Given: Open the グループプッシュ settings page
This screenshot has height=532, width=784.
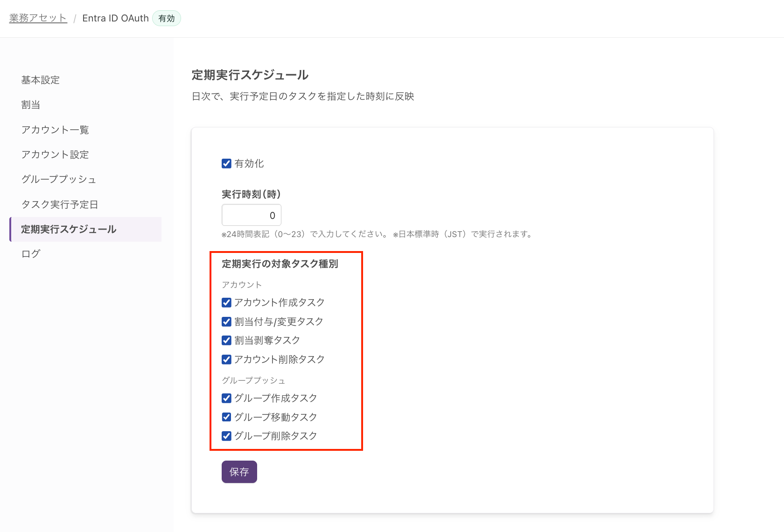Looking at the screenshot, I should [x=59, y=179].
